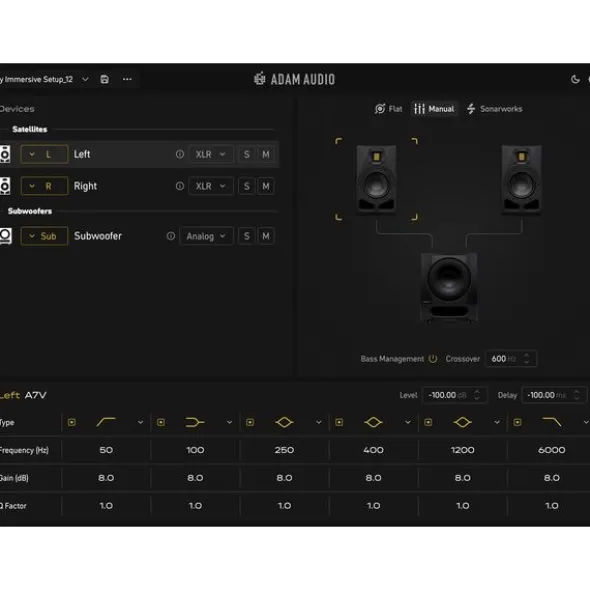Select the right speaker image in the layout
The height and width of the screenshot is (591, 590).
[x=521, y=179]
